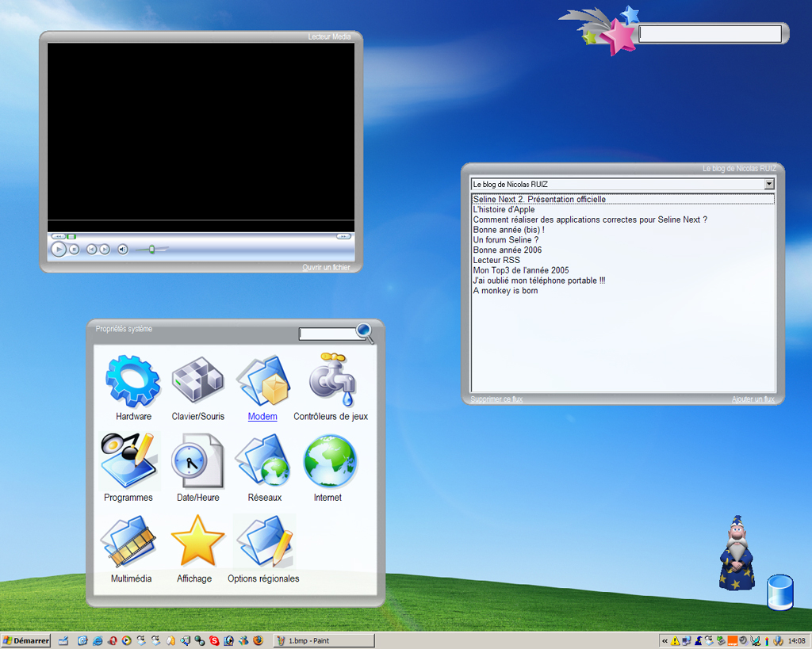Open the Affichage star icon
812x649 pixels.
(x=197, y=540)
